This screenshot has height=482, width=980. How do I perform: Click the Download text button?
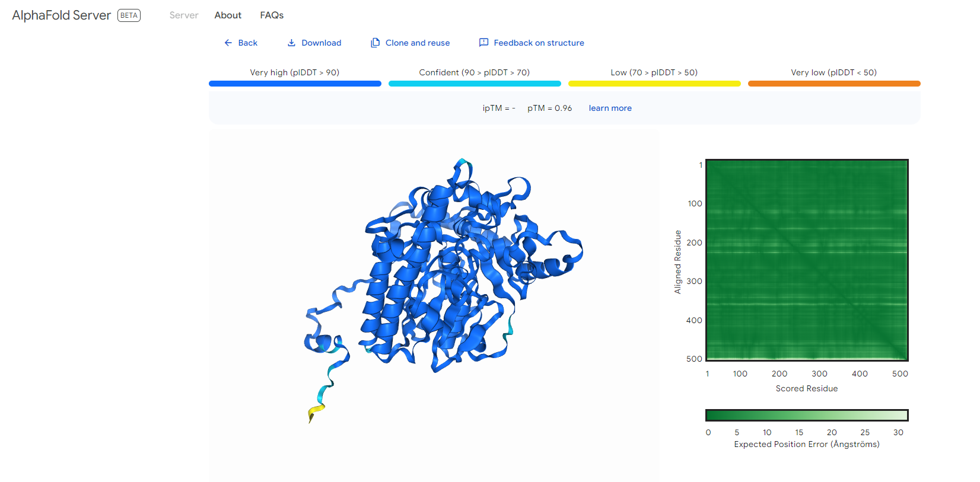coord(321,43)
